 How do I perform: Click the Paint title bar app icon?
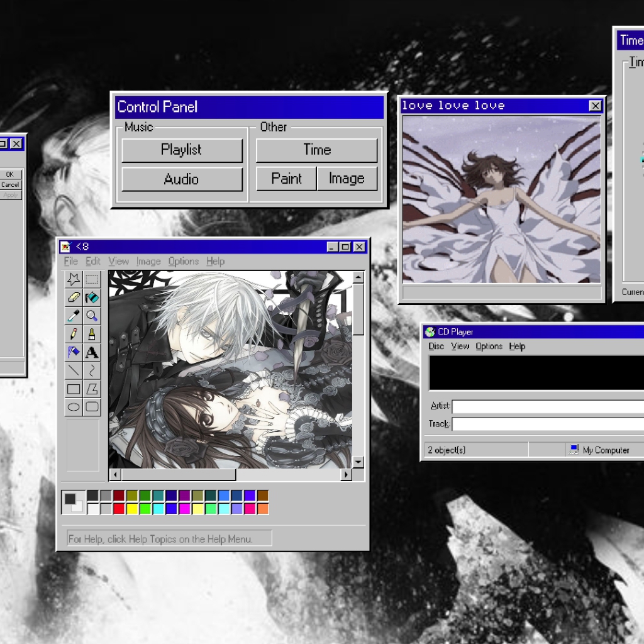point(65,247)
